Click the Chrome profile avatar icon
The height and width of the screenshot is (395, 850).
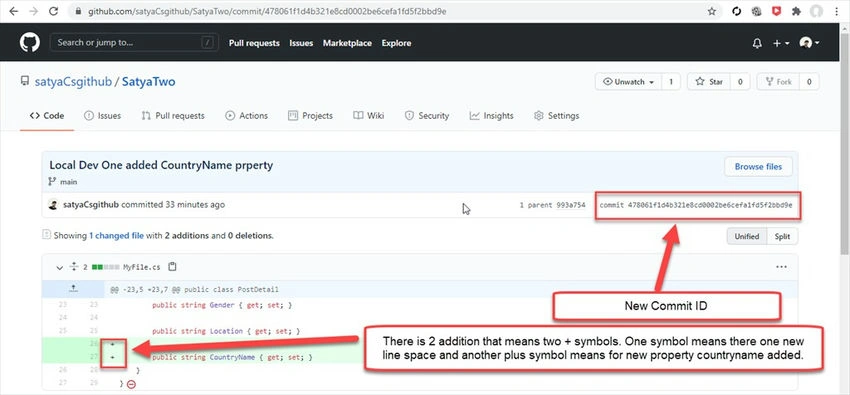[816, 11]
